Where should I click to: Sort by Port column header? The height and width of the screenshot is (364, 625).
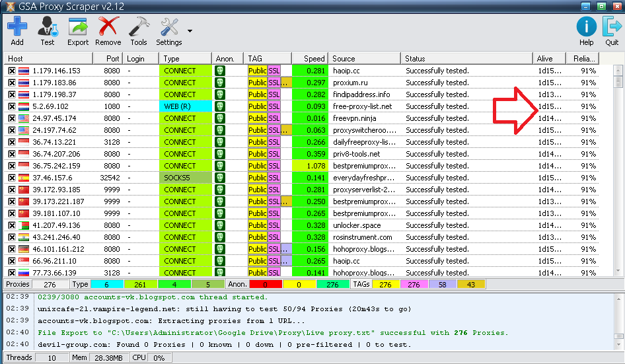108,59
